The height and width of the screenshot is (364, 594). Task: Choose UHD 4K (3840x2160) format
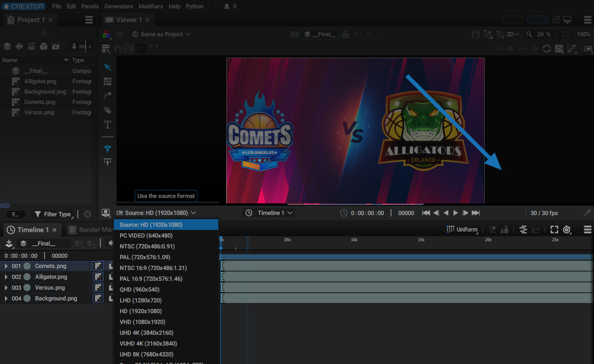pyautogui.click(x=166, y=333)
